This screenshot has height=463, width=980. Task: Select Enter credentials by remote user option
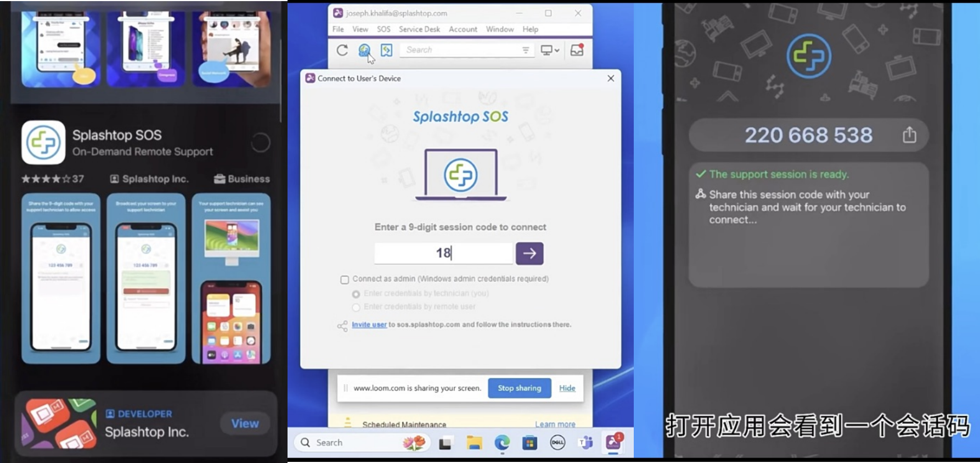click(356, 307)
